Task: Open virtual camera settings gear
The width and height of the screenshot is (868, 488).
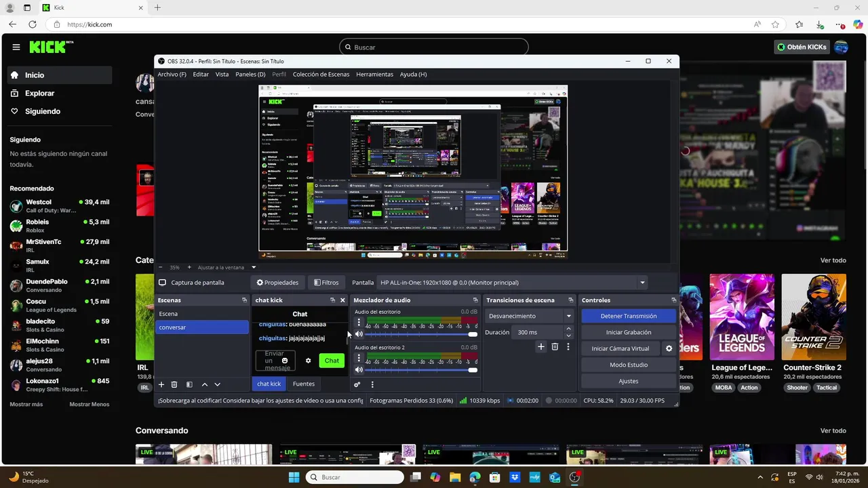Action: coord(669,348)
